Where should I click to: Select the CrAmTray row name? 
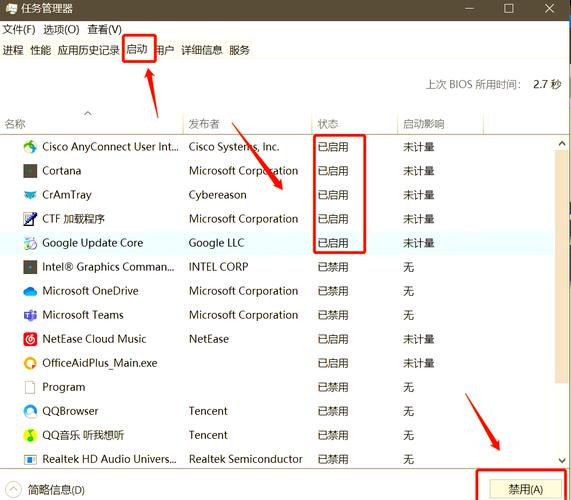click(67, 195)
